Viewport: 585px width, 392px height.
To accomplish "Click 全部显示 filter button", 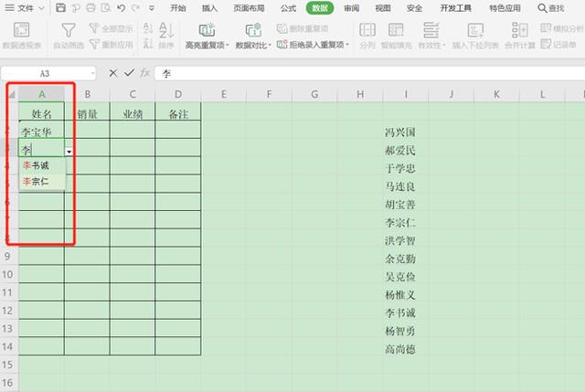I will click(111, 28).
